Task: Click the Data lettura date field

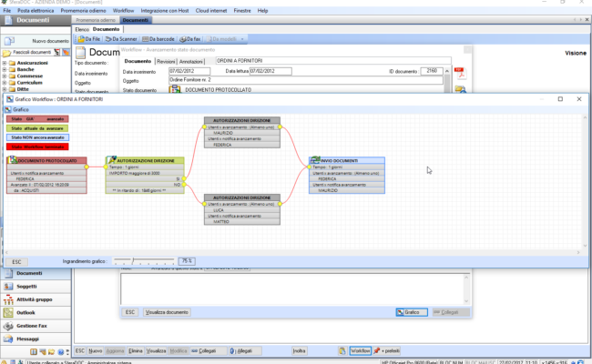Action: click(270, 71)
